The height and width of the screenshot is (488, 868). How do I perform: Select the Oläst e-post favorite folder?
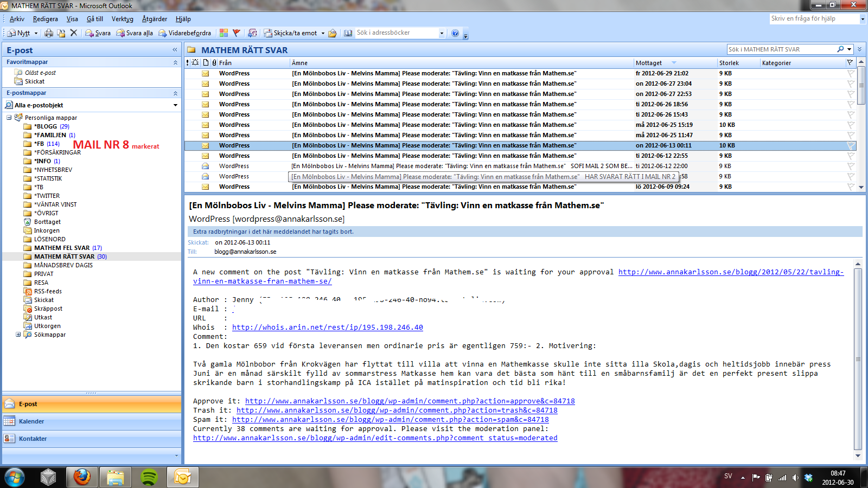[x=40, y=73]
